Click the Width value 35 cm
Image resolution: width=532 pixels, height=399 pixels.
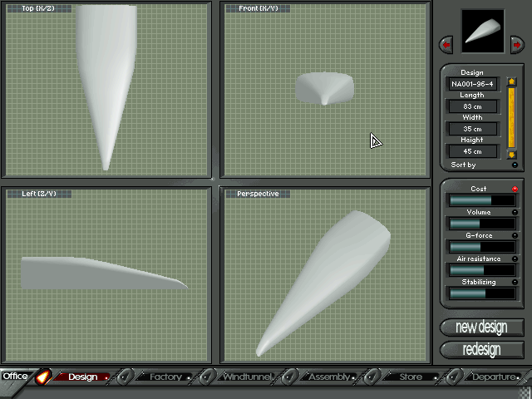coord(473,129)
